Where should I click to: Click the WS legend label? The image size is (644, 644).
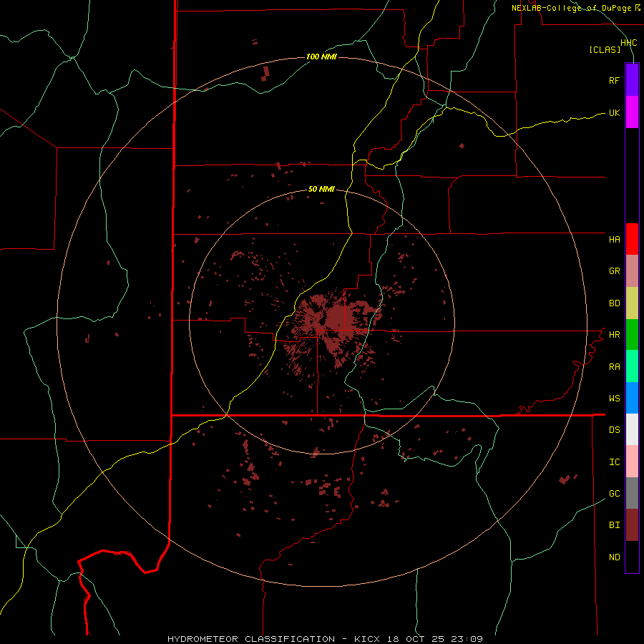(x=614, y=398)
